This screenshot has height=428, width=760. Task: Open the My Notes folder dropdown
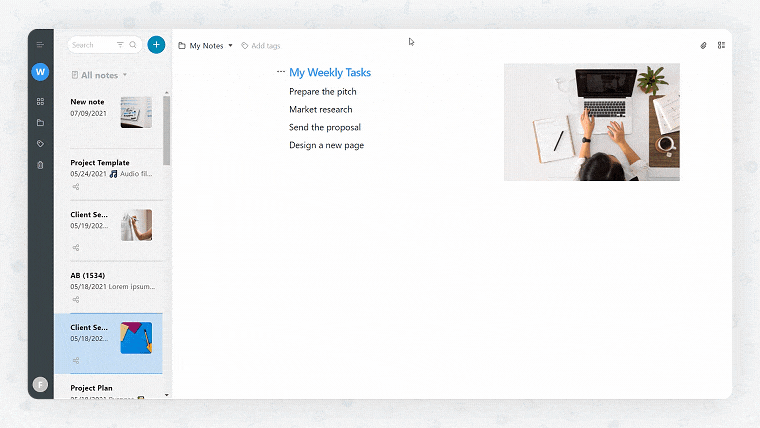tap(206, 46)
